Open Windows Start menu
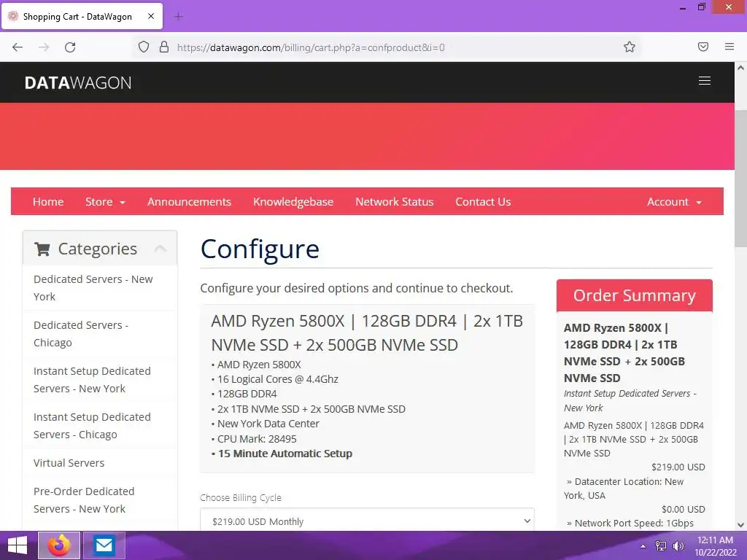Image resolution: width=747 pixels, height=560 pixels. (x=18, y=545)
